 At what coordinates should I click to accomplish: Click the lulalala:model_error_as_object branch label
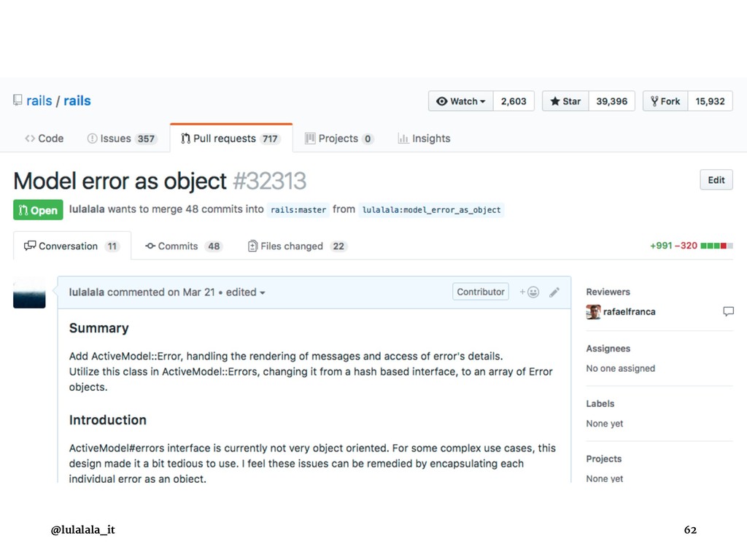(431, 209)
